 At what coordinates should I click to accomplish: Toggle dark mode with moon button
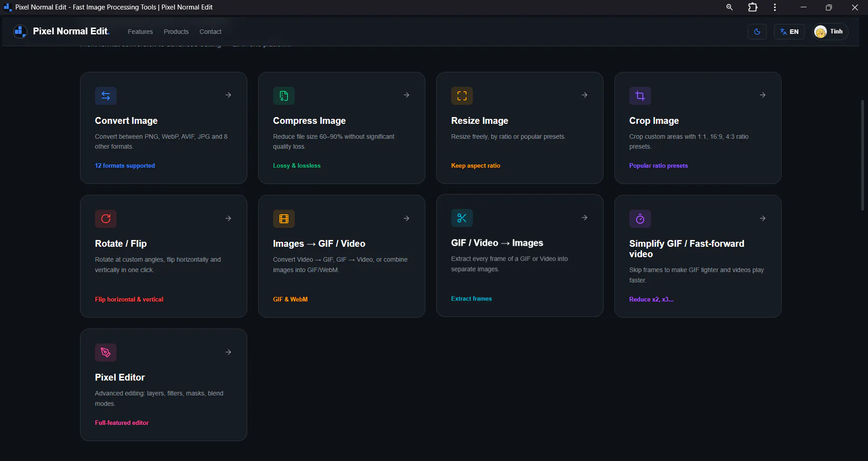[x=757, y=32]
